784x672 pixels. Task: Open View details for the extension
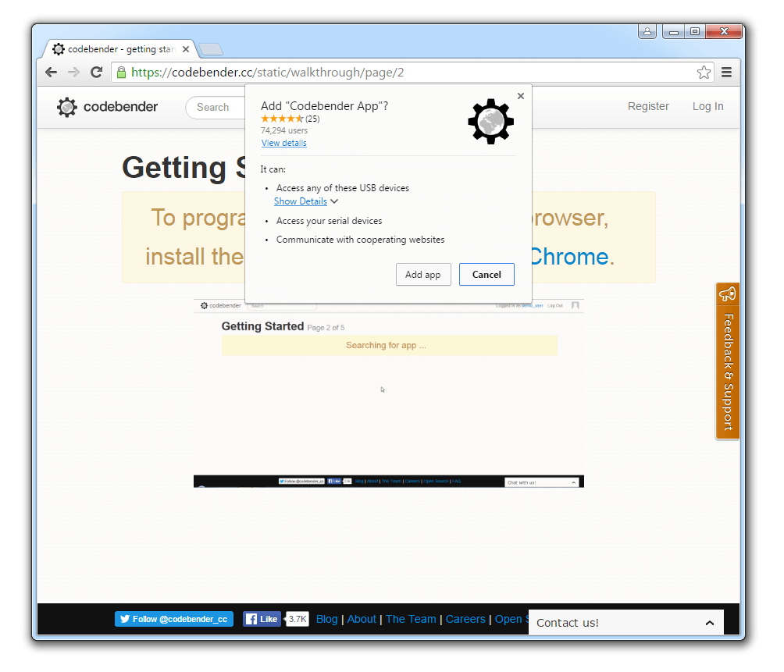[x=283, y=143]
